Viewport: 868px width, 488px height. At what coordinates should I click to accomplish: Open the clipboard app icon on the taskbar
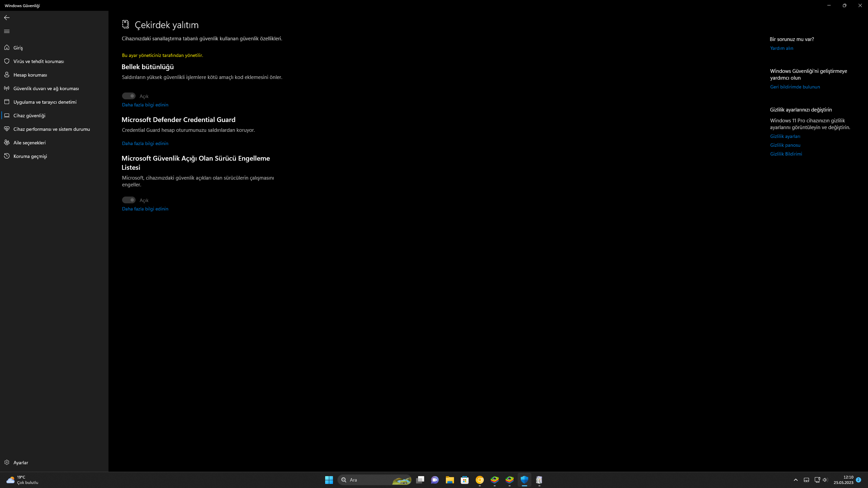[539, 480]
